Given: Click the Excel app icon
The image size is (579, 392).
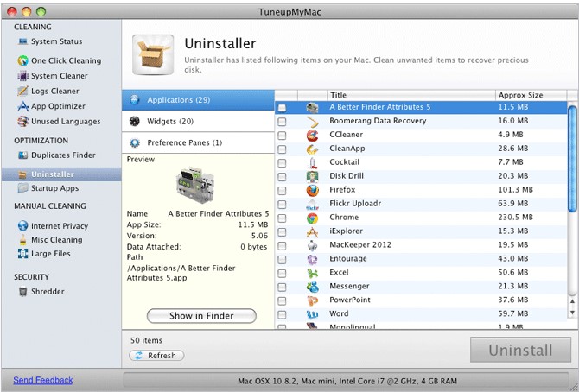Looking at the screenshot, I should click(312, 273).
